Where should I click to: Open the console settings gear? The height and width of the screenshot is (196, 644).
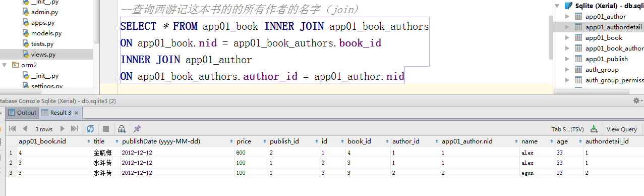tap(636, 101)
